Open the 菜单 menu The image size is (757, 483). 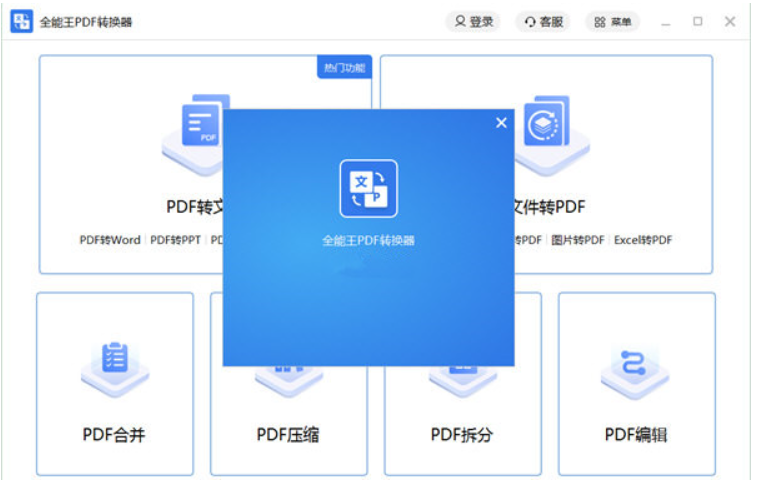(612, 21)
